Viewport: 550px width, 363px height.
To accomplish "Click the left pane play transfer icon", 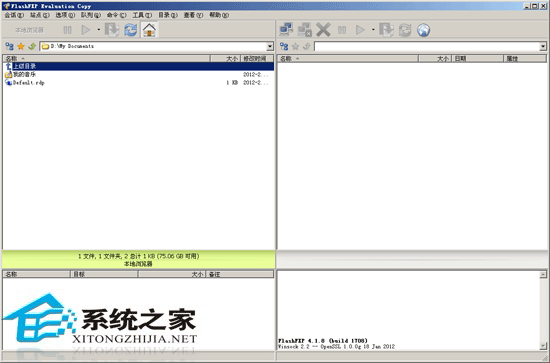I will 86,30.
